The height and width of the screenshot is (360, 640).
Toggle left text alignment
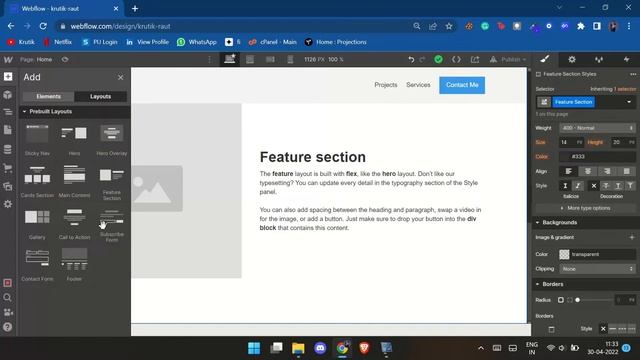tap(568, 171)
